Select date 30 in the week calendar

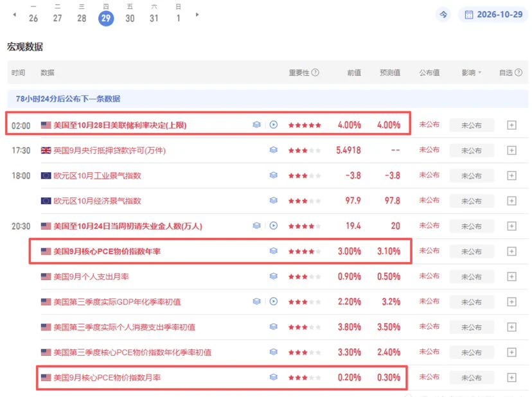pos(130,19)
